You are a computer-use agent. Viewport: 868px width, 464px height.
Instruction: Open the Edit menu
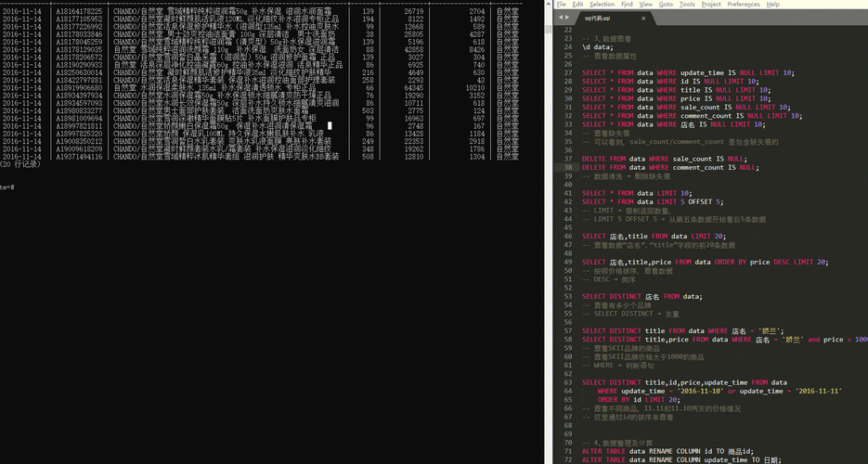click(577, 5)
